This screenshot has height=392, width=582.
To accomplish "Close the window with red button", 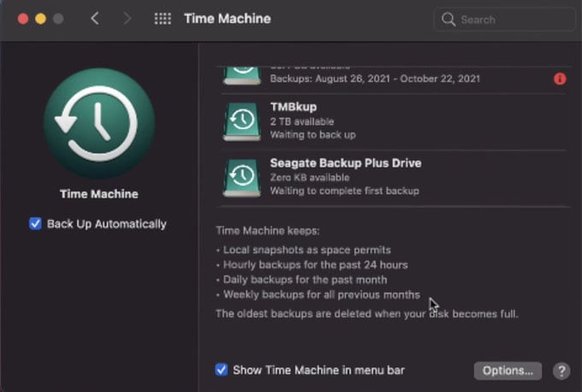I will pyautogui.click(x=23, y=19).
